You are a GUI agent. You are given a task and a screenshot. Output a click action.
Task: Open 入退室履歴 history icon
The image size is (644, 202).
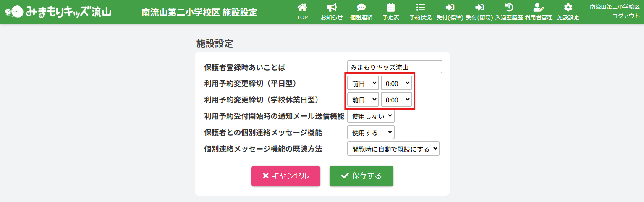click(509, 8)
